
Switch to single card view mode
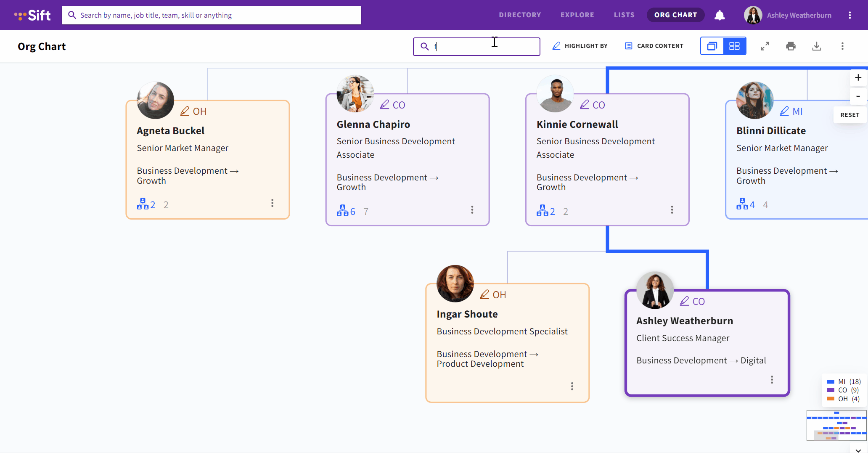(x=712, y=46)
